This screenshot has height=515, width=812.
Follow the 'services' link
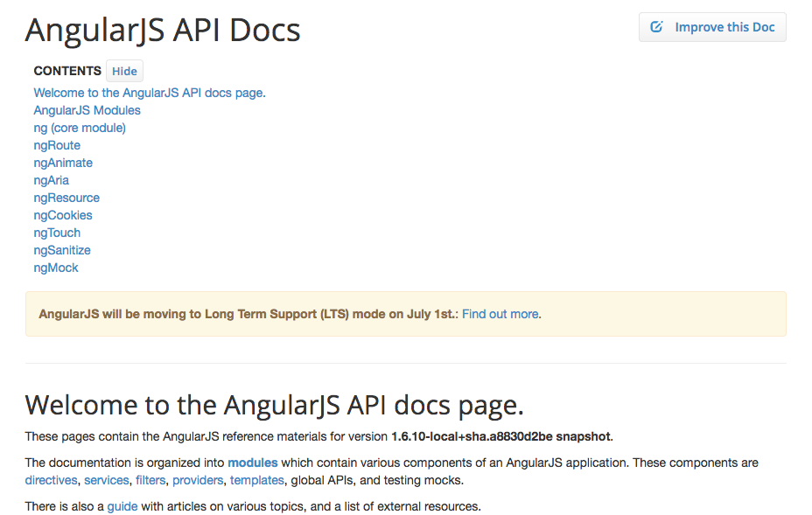pos(106,480)
